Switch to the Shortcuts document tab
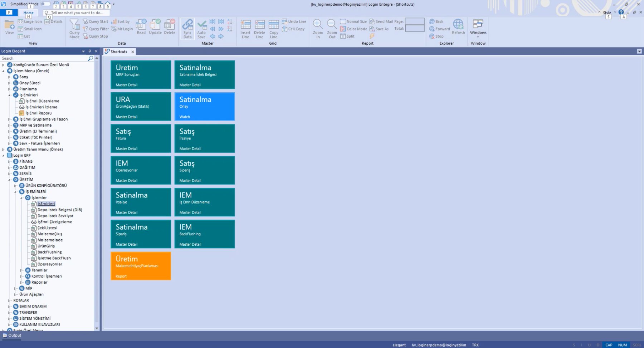The image size is (644, 348). point(119,52)
